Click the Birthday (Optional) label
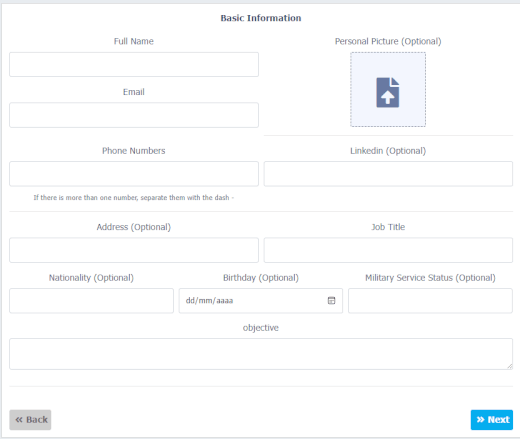This screenshot has height=439, width=520. tap(261, 278)
